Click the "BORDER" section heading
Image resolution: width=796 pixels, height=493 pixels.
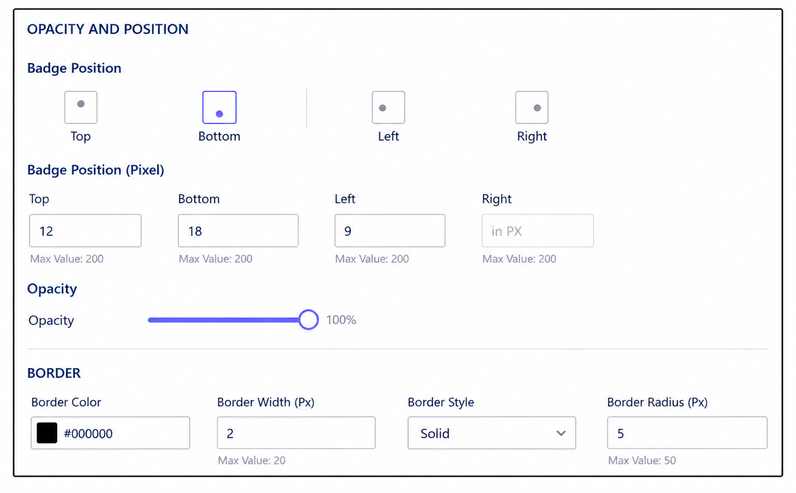(x=54, y=373)
